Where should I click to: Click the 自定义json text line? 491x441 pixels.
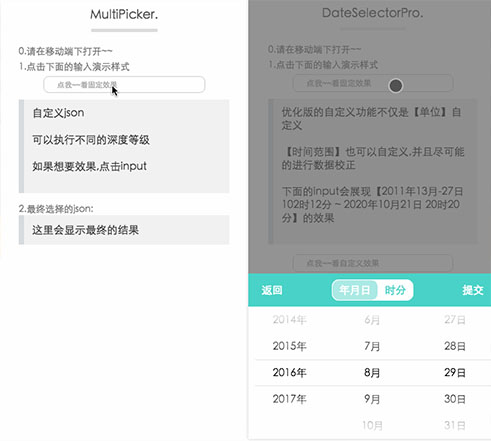[58, 113]
